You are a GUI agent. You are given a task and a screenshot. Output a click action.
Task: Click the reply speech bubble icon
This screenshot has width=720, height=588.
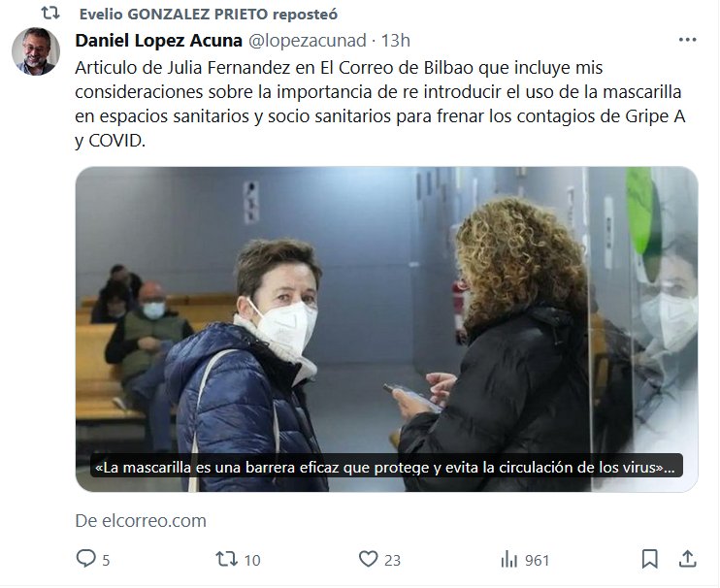point(85,559)
